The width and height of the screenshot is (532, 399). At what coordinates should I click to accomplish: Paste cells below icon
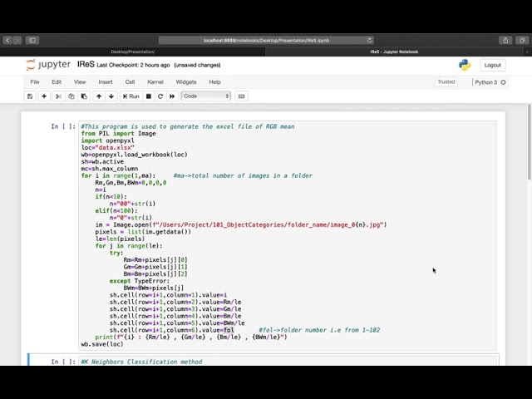(x=84, y=96)
